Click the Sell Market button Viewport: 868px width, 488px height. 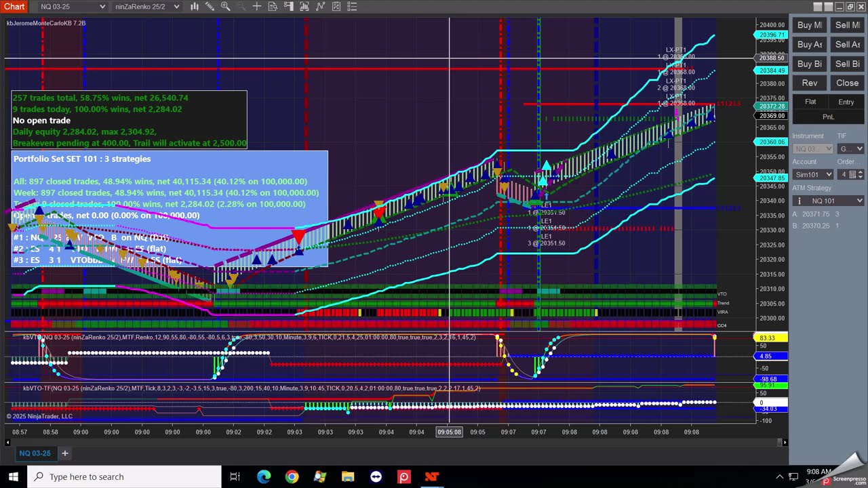[x=847, y=25]
